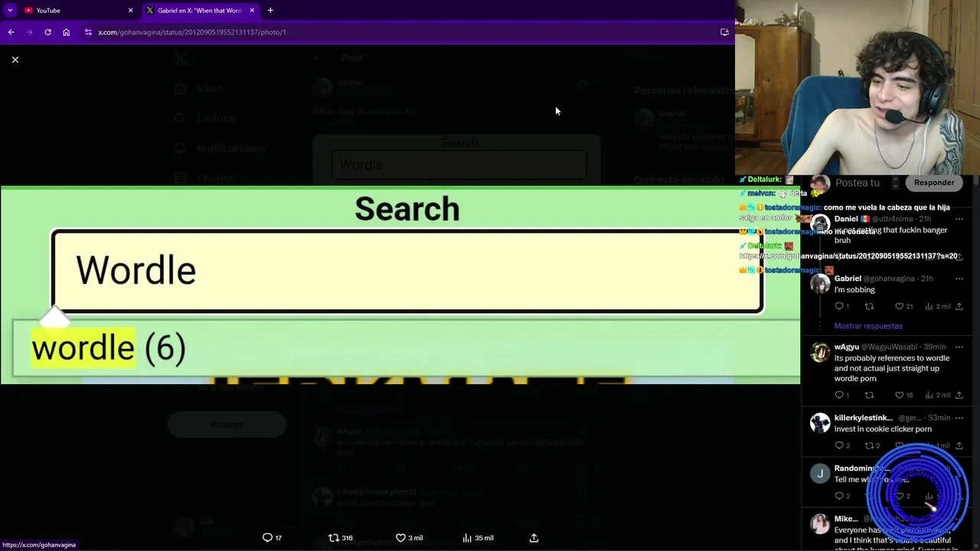The image size is (980, 551).
Task: View analytics showing 35 mil views
Action: click(478, 538)
